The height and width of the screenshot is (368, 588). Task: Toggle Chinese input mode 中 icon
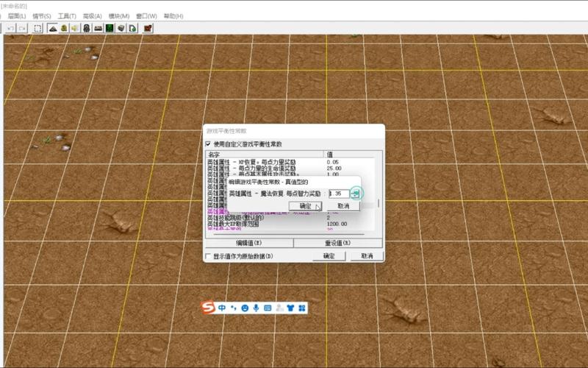click(x=222, y=308)
